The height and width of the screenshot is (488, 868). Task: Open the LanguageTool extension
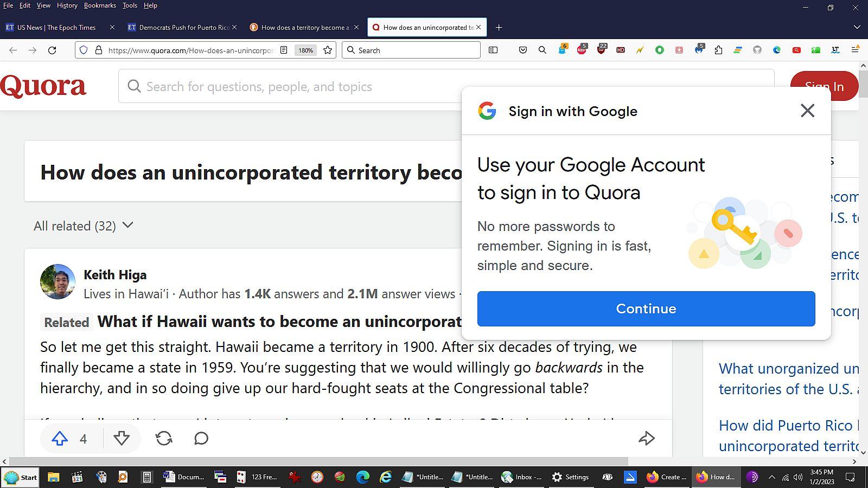[x=835, y=50]
